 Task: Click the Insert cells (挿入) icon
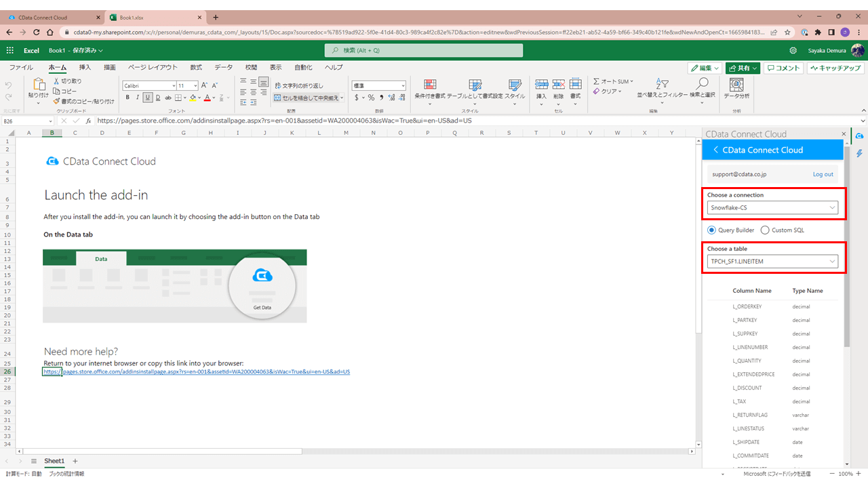tap(541, 84)
